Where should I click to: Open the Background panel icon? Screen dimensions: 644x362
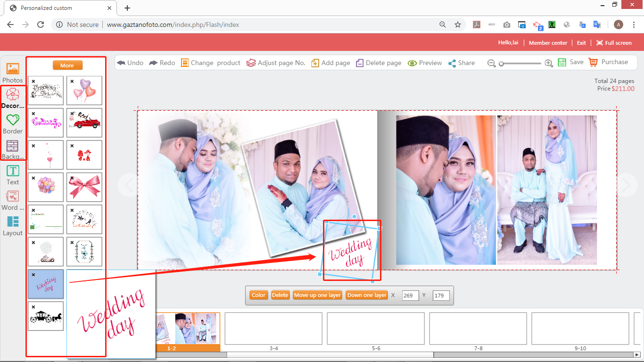[x=13, y=146]
